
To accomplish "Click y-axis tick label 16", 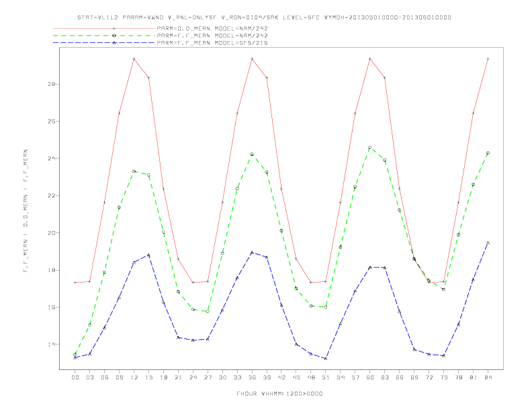I will point(52,307).
